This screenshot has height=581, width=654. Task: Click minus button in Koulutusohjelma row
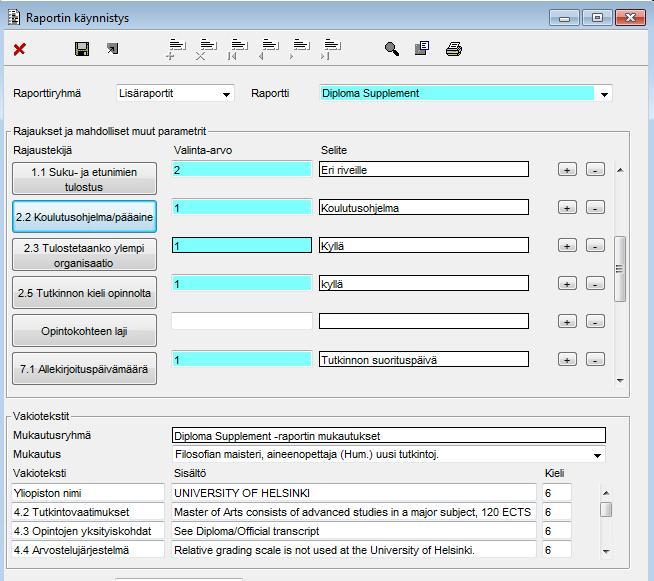pos(595,208)
